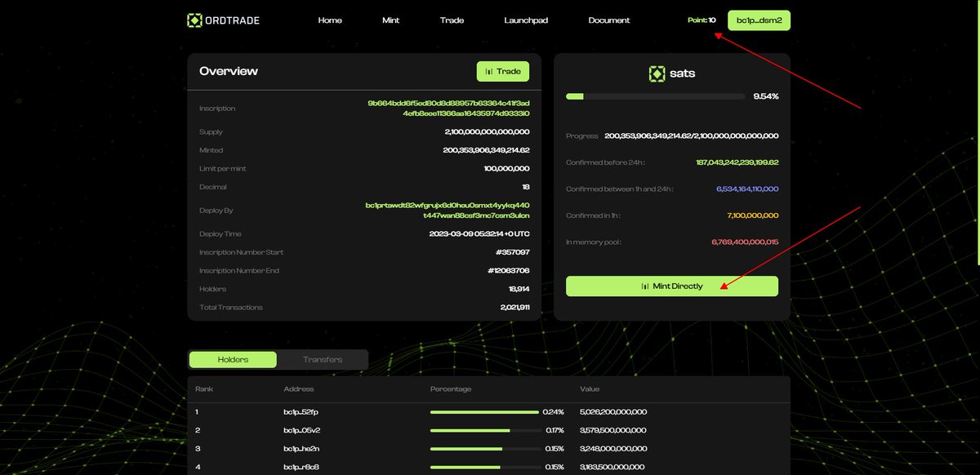Open the bc1p...dsm2 wallet button

coord(759,20)
